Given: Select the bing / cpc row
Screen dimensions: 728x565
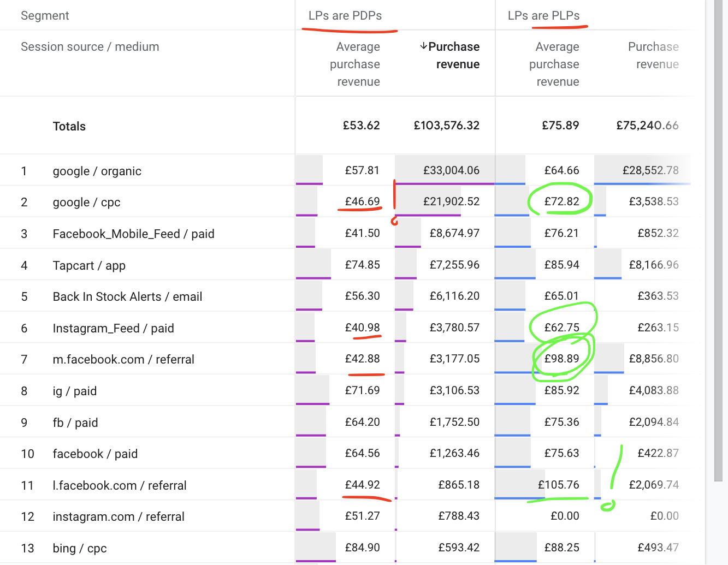Looking at the screenshot, I should (80, 549).
